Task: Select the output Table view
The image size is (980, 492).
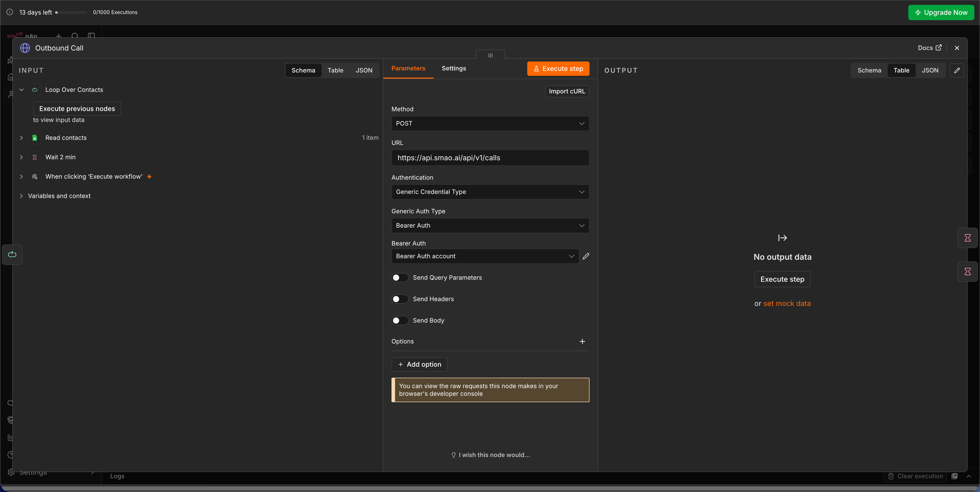Action: pyautogui.click(x=901, y=70)
